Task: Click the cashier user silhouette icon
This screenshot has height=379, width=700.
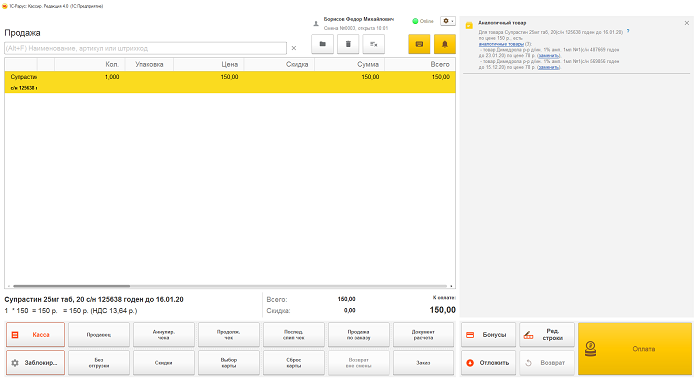Action: 316,24
